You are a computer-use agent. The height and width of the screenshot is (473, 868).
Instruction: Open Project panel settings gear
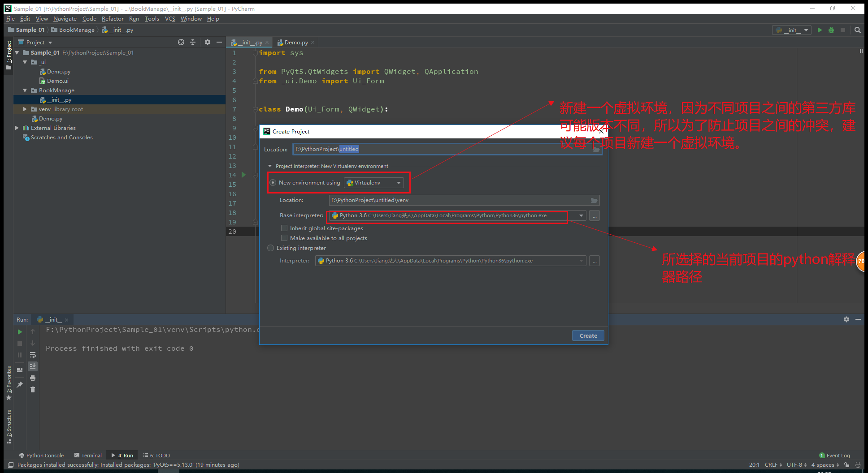click(x=208, y=42)
